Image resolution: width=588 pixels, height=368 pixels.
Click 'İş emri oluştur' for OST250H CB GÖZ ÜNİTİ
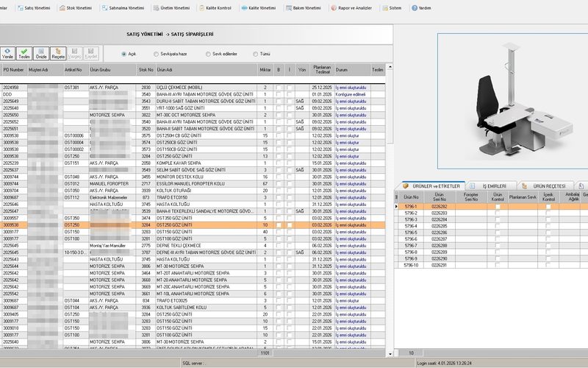[347, 135]
